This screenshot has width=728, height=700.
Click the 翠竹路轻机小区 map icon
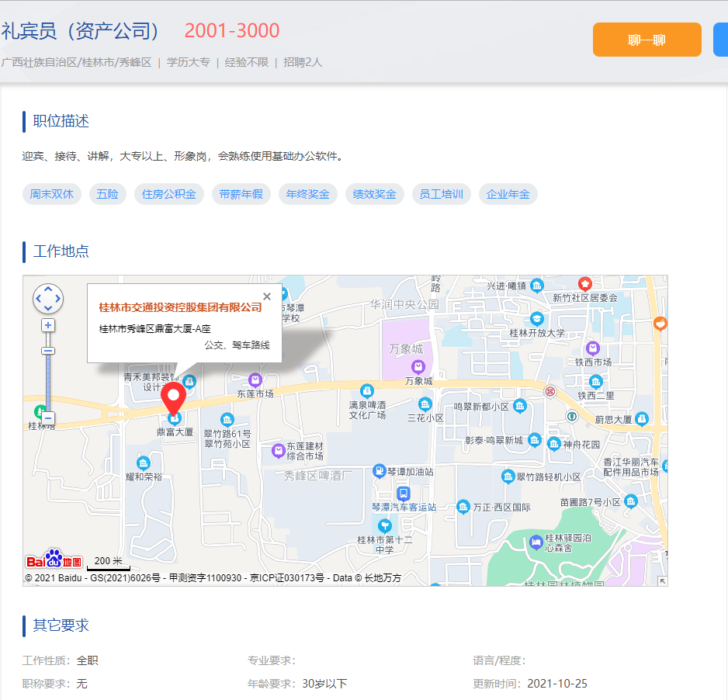coord(508,476)
